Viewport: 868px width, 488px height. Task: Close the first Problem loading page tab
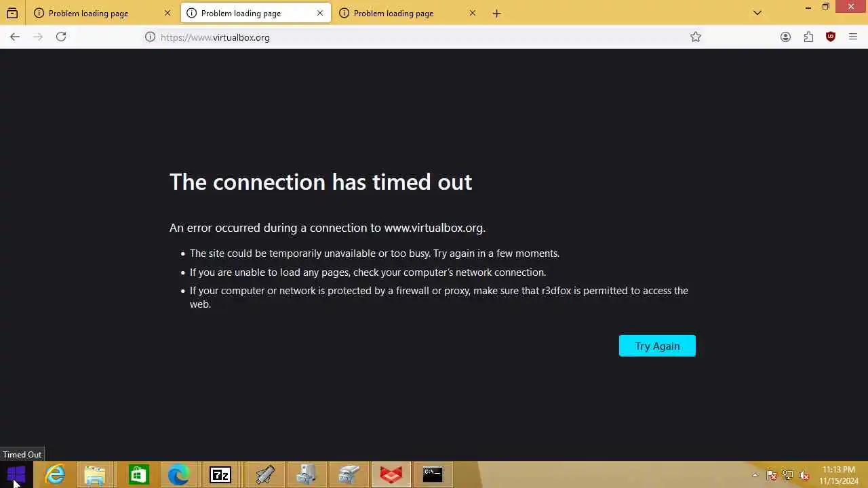tap(167, 13)
